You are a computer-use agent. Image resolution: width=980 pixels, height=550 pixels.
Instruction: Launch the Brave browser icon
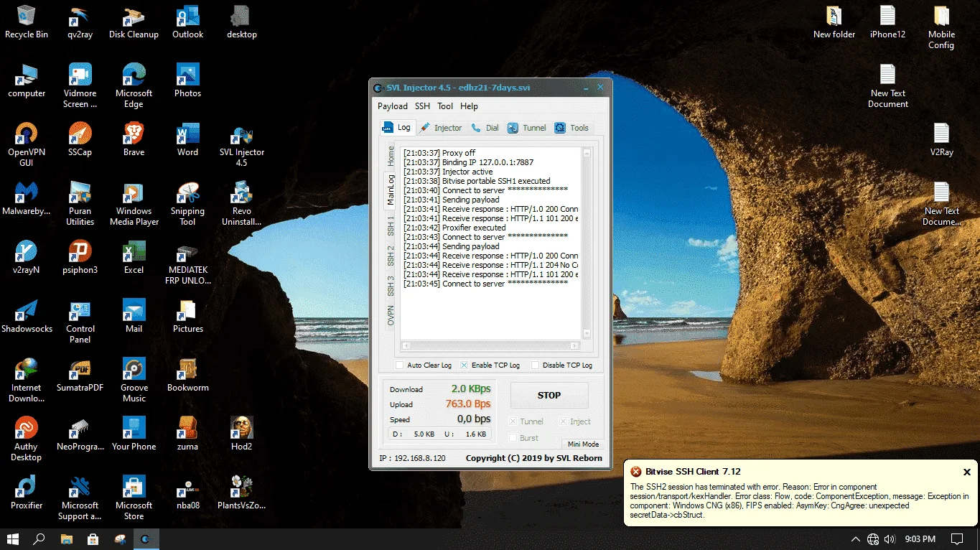pos(134,139)
